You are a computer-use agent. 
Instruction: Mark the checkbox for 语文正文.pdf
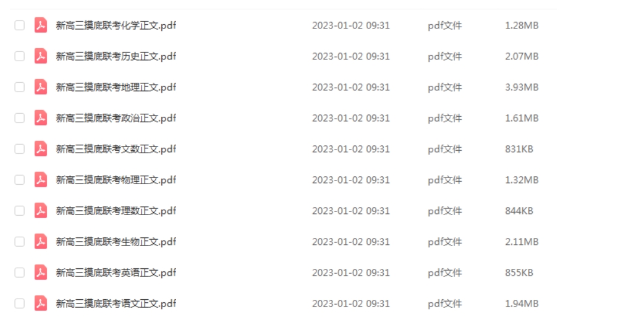pos(19,303)
